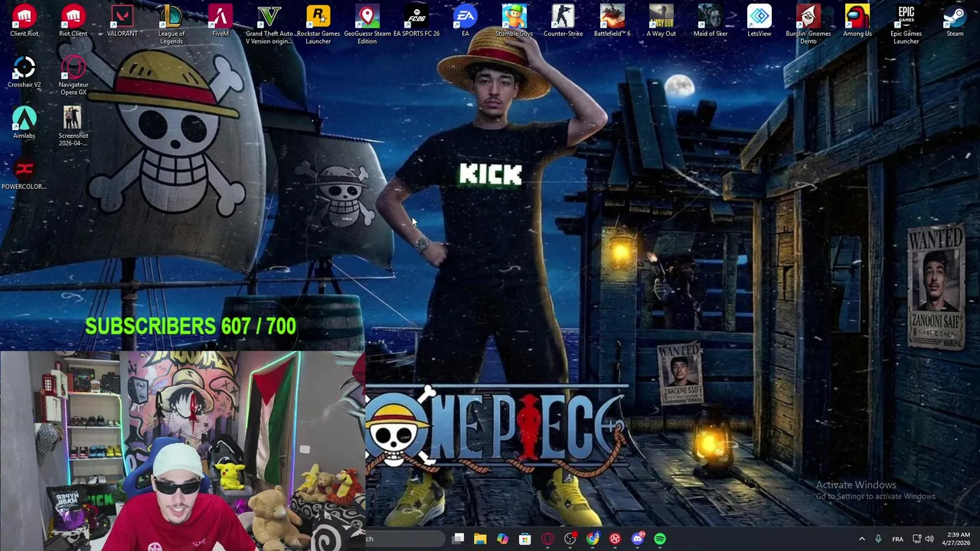Open the EA SPORTS FC 26 shortcut
Screen dimensions: 980x551
(x=416, y=21)
